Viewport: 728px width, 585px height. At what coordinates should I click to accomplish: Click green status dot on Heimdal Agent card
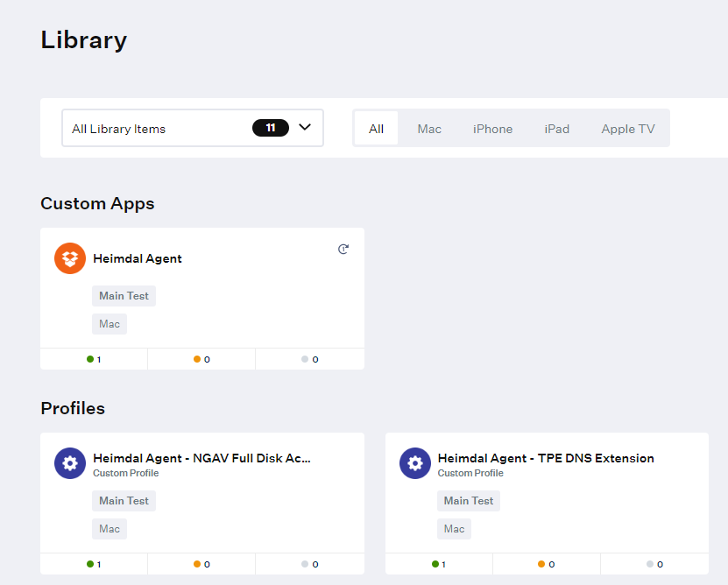tap(90, 359)
